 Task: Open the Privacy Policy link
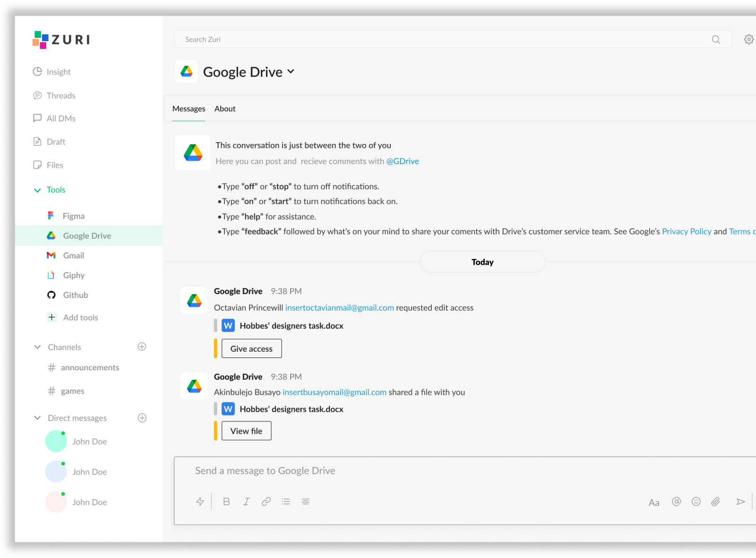click(x=686, y=231)
